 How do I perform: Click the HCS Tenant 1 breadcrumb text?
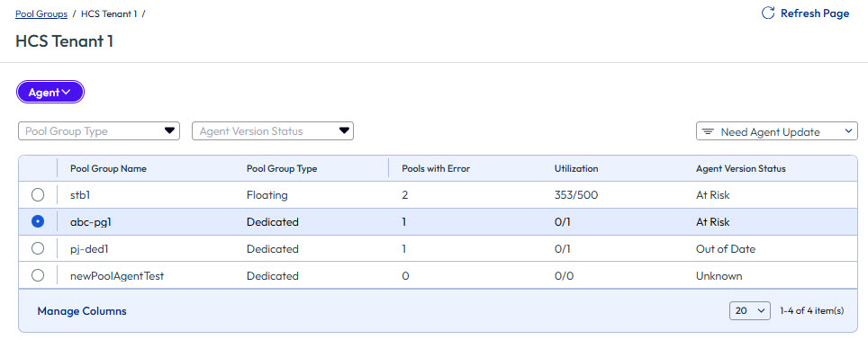(x=109, y=13)
